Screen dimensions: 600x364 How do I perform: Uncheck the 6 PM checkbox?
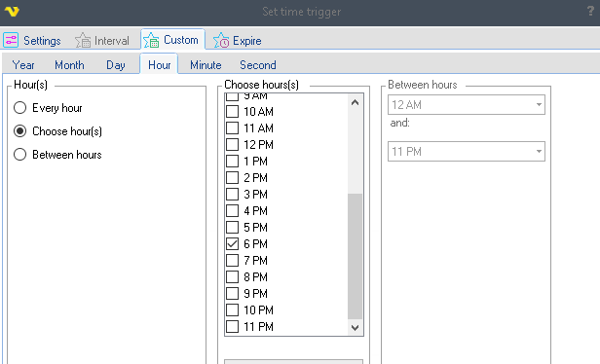pos(232,244)
